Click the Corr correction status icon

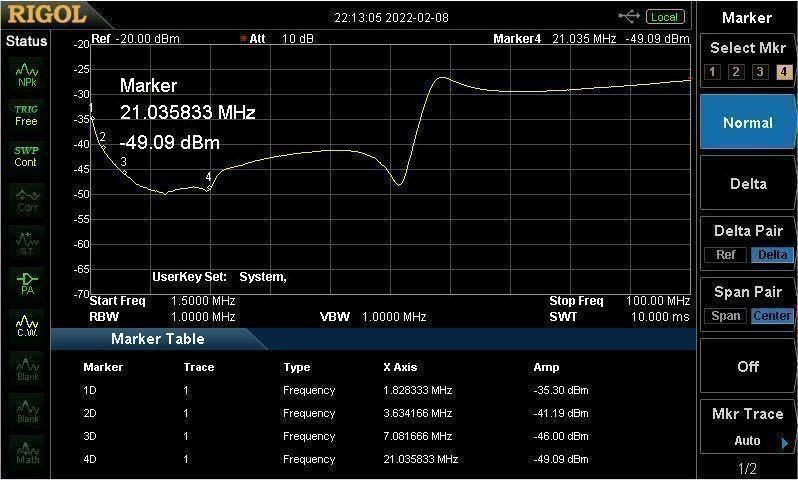click(x=27, y=201)
